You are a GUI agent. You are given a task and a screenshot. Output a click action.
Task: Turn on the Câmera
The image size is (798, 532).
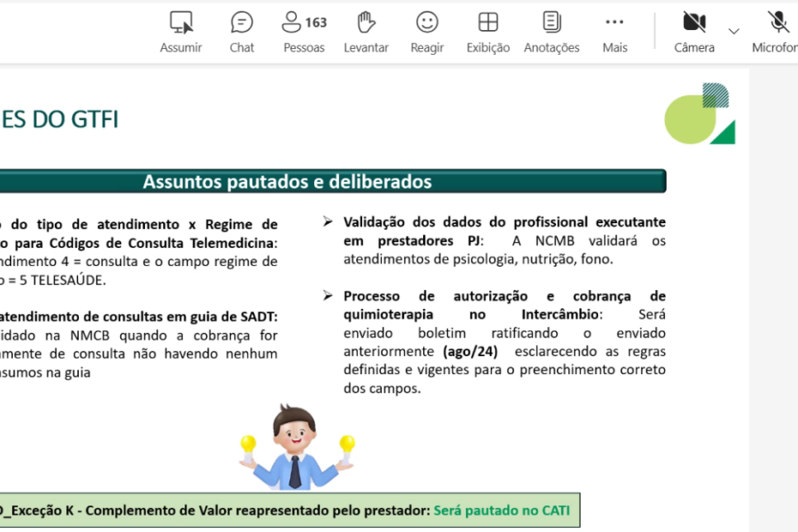pos(693,23)
